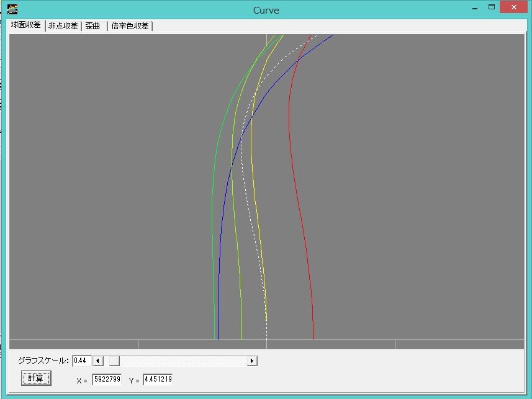Switch to the 球面収差 tab

pos(26,25)
